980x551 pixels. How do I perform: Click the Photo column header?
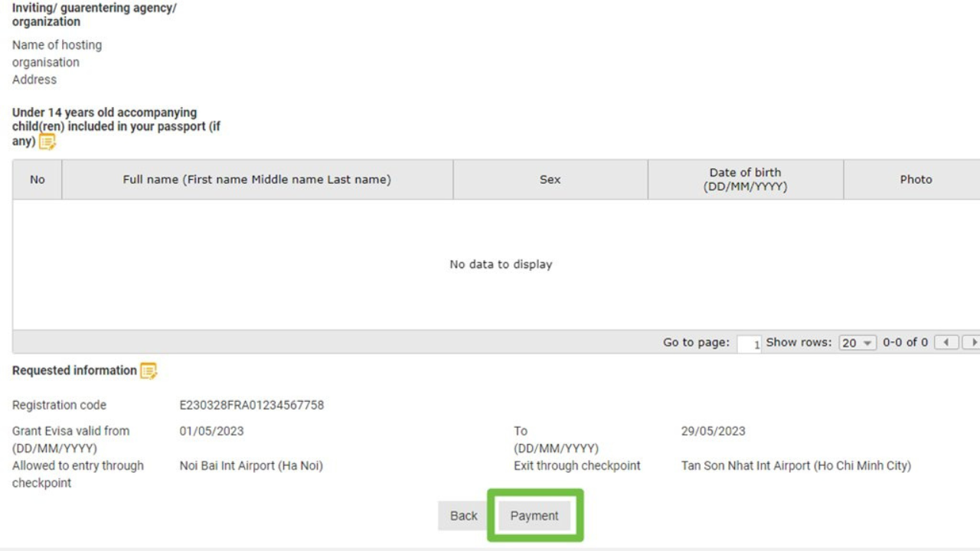point(916,180)
